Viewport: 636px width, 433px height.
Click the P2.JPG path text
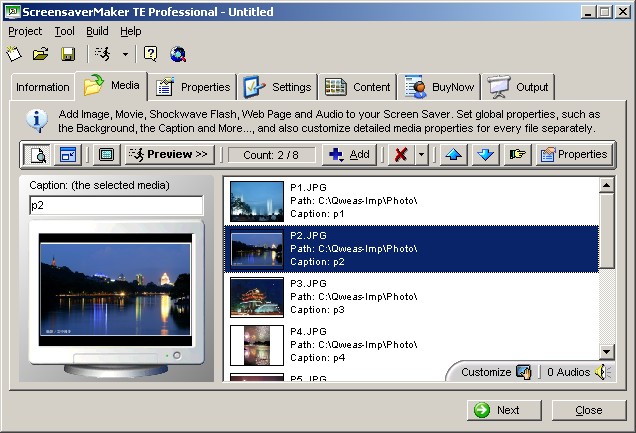click(x=354, y=249)
